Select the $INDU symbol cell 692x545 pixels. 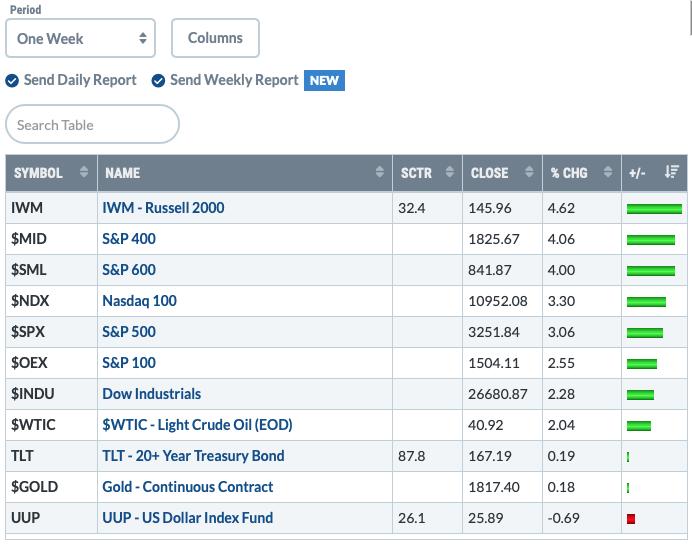tap(51, 394)
